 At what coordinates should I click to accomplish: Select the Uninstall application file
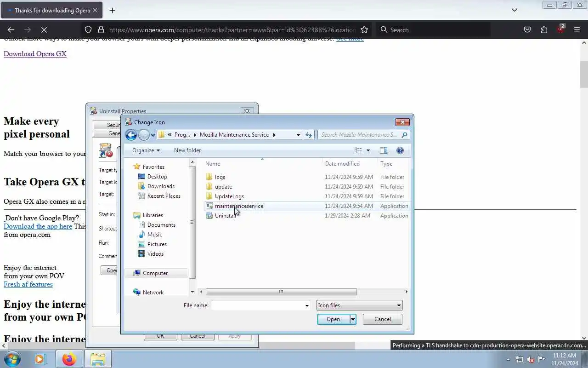click(x=226, y=216)
